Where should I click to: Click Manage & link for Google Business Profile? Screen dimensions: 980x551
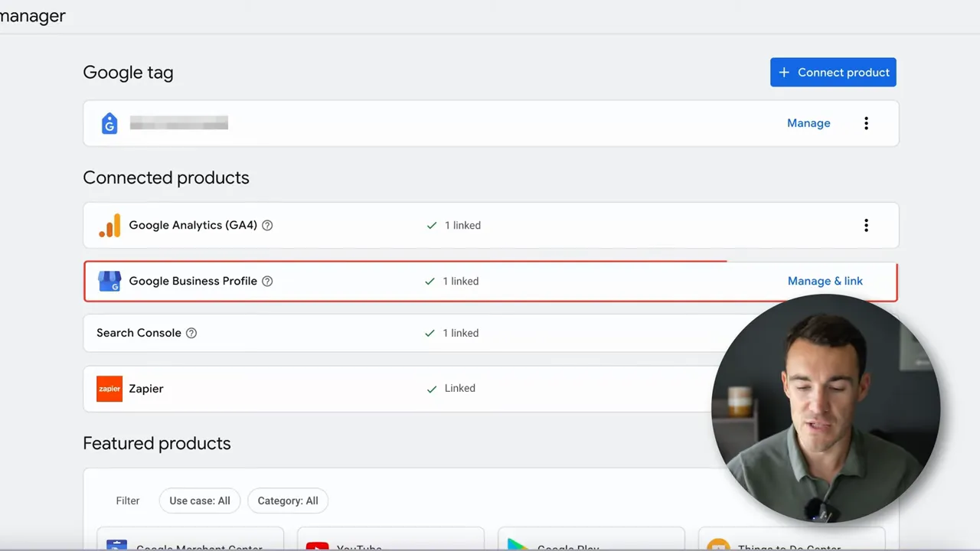825,281
